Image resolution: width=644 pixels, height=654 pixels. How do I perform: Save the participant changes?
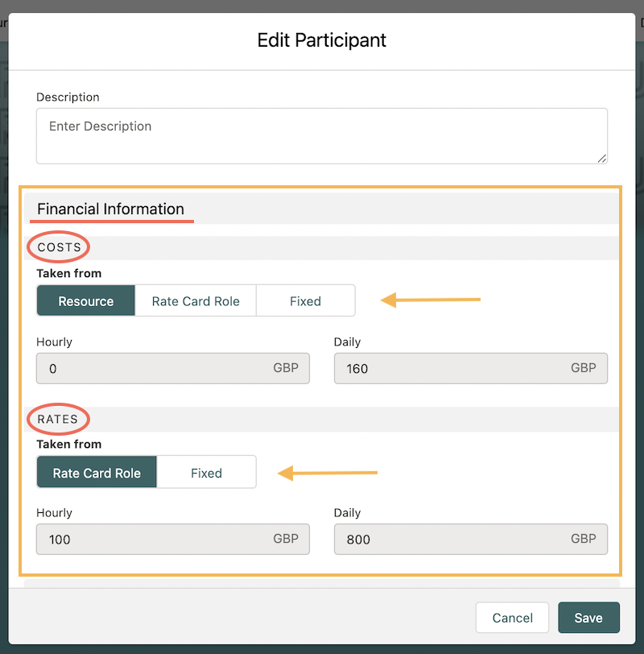click(588, 618)
